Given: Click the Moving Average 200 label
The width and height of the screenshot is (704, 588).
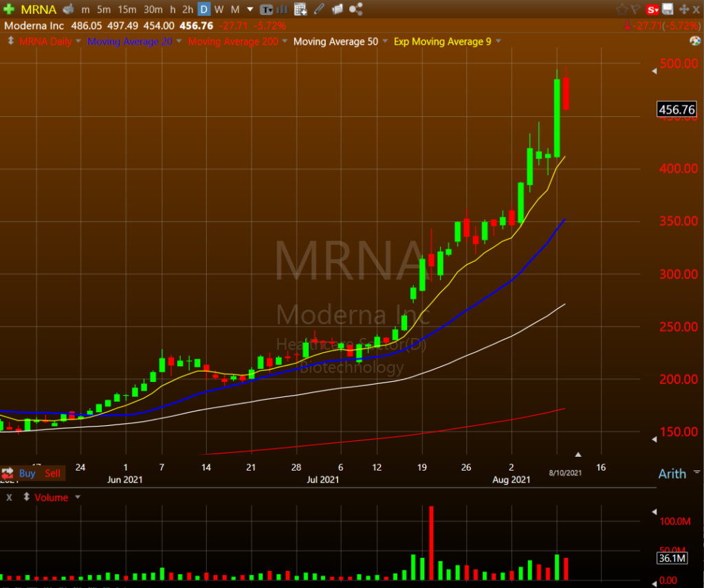Looking at the screenshot, I should [x=233, y=42].
